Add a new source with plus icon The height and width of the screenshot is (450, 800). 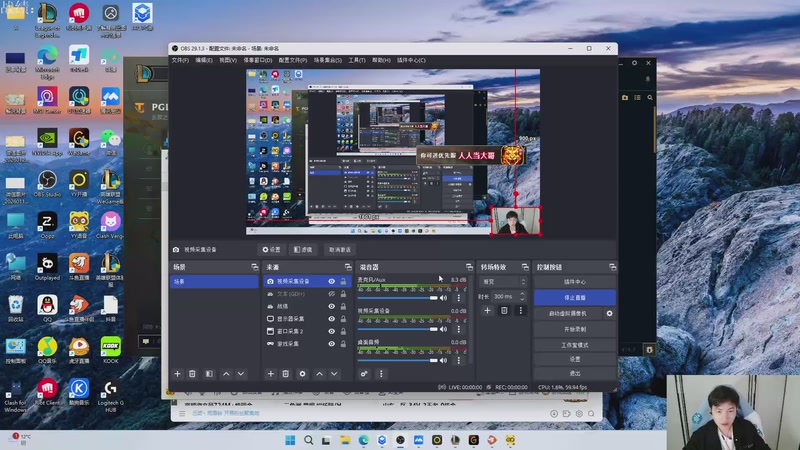270,373
